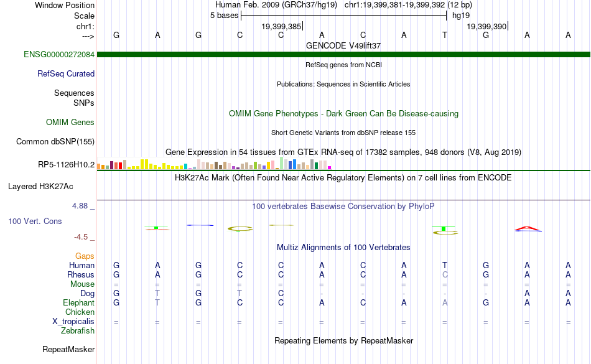591x364 pixels.
Task: Click the T base in chr1 sequence row
Action: [x=445, y=35]
